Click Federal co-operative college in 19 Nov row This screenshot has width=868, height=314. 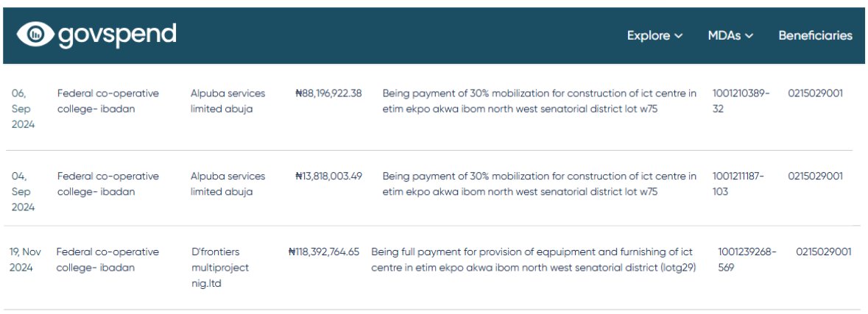[107, 260]
